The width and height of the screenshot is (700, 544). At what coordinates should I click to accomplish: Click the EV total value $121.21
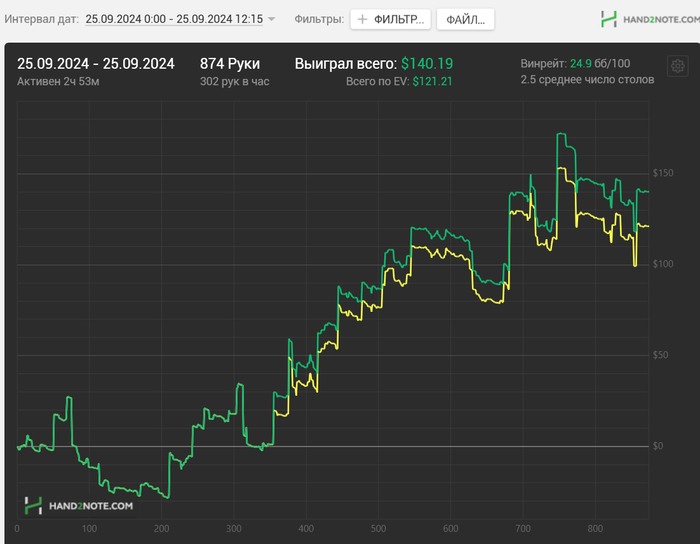pyautogui.click(x=432, y=81)
